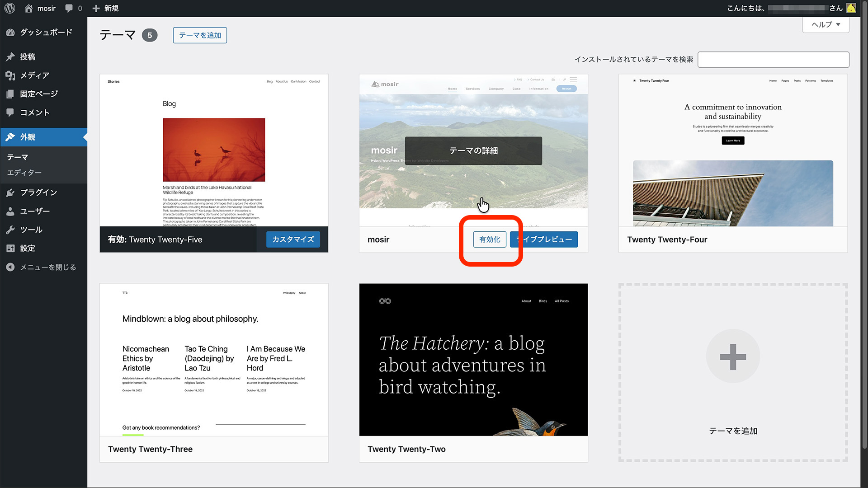868x488 pixels.
Task: Click the installed themes search field
Action: (x=773, y=60)
